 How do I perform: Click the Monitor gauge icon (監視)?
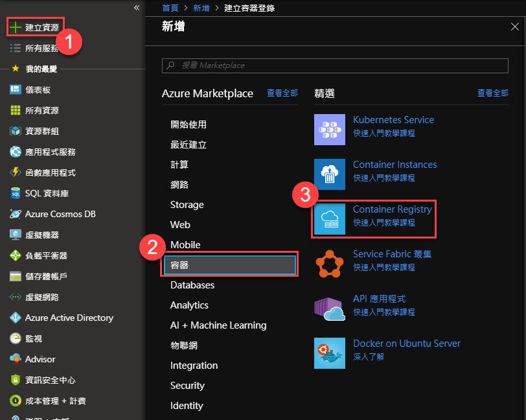(16, 338)
